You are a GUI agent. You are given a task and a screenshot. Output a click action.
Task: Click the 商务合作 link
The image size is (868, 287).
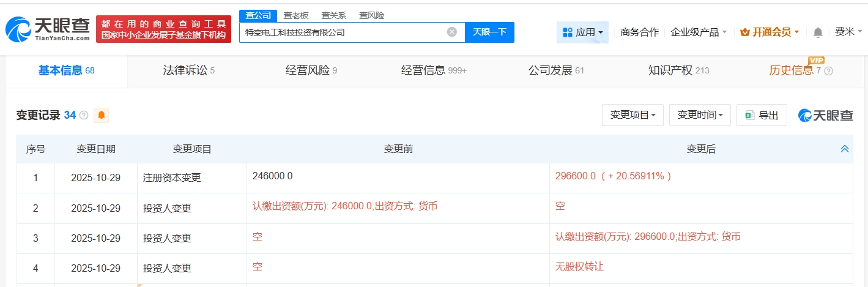tap(639, 32)
